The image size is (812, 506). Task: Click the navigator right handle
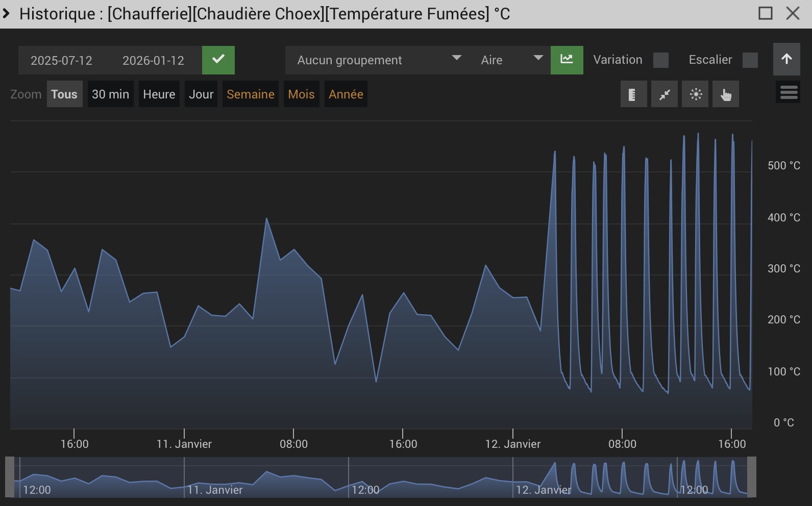pyautogui.click(x=752, y=477)
